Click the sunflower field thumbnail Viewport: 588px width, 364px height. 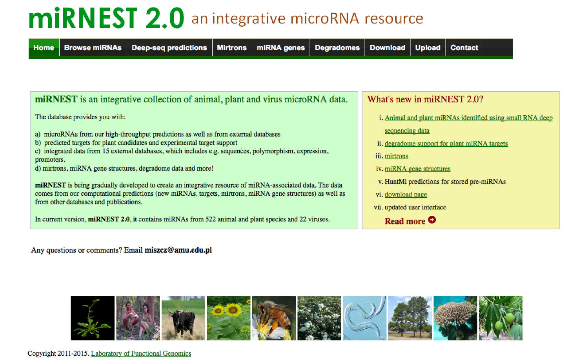(228, 318)
